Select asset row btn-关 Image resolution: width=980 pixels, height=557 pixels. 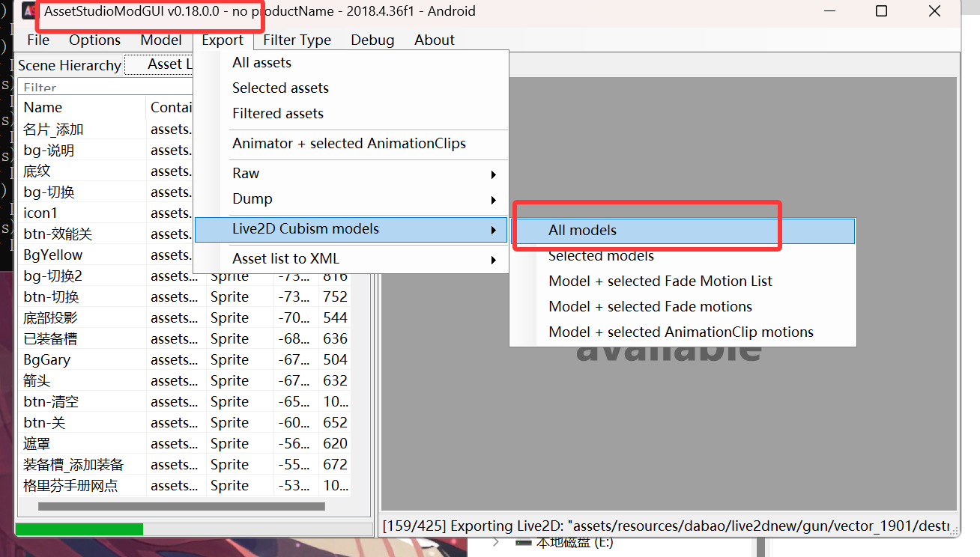(x=184, y=423)
